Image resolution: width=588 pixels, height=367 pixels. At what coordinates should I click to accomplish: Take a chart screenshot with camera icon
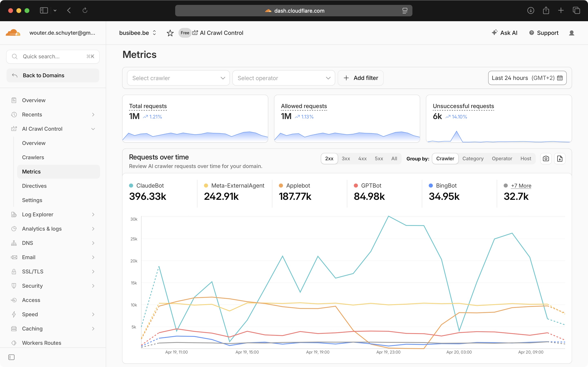tap(546, 158)
